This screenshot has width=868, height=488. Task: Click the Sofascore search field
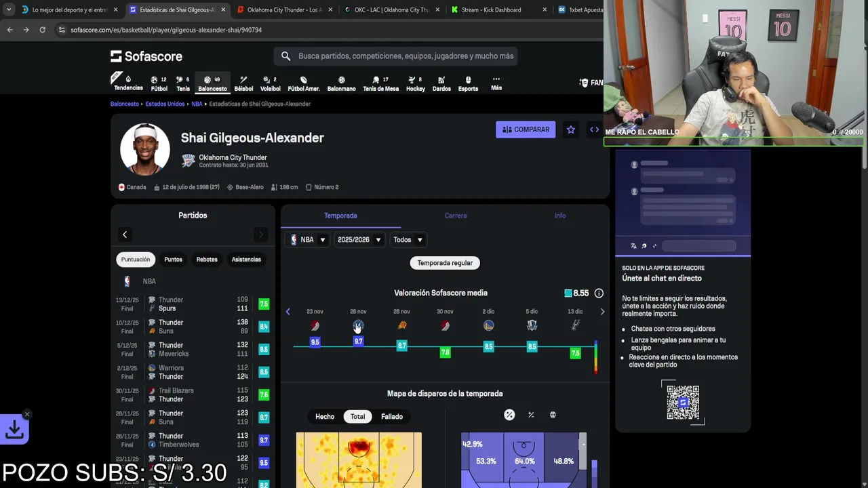[x=396, y=56]
